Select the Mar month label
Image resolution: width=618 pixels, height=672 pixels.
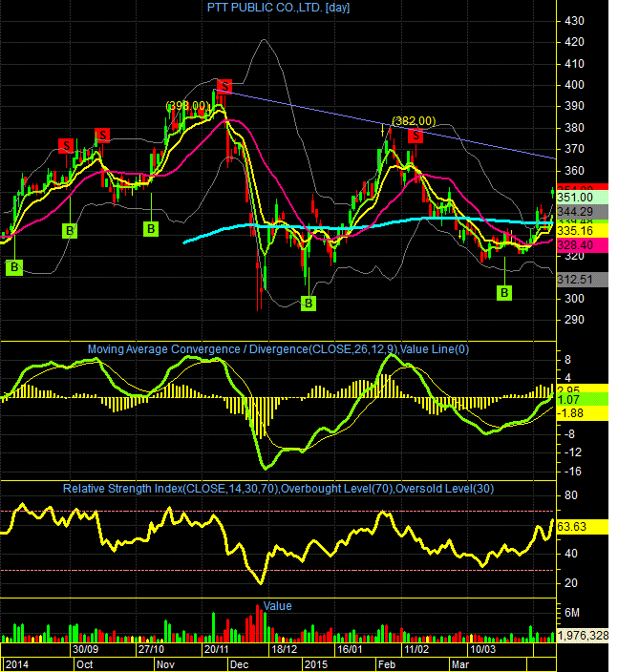(460, 664)
